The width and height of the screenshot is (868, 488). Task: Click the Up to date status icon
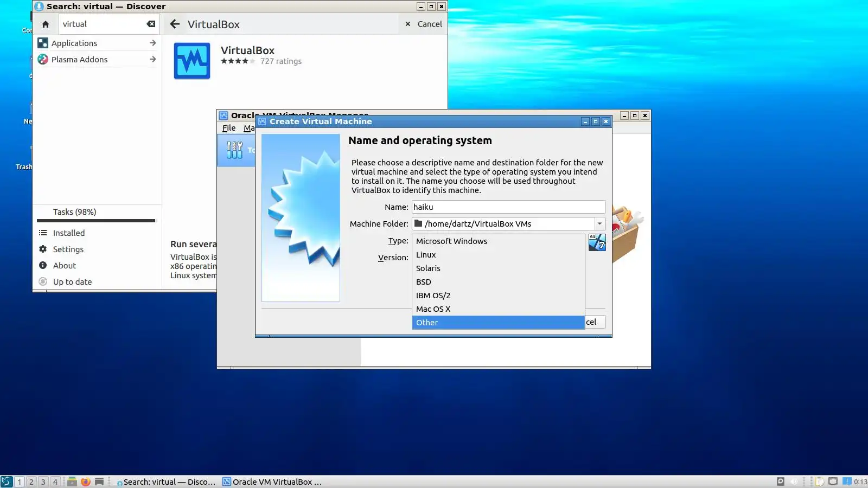pyautogui.click(x=43, y=281)
